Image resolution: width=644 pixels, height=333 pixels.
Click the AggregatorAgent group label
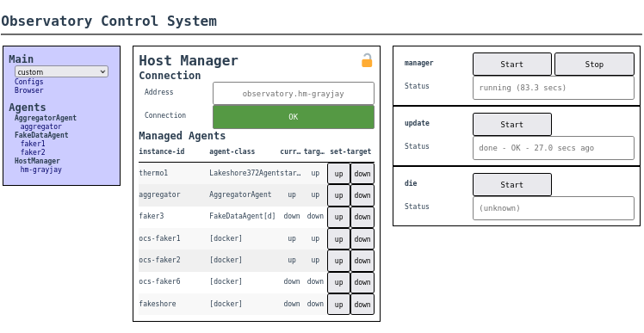(46, 118)
